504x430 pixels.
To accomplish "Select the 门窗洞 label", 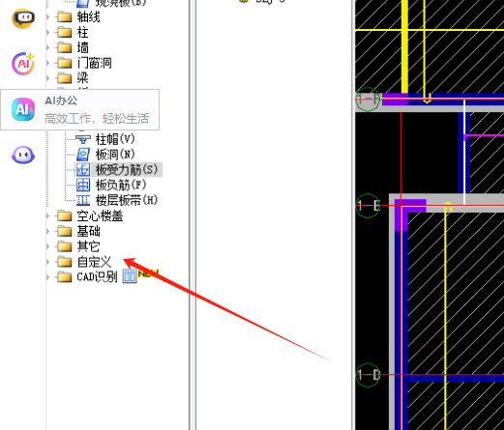I will coord(94,63).
